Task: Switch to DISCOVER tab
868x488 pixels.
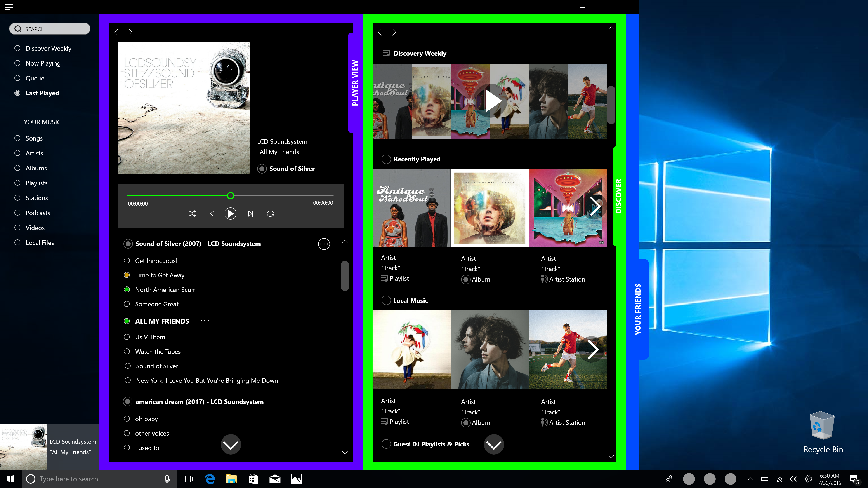Action: point(619,196)
